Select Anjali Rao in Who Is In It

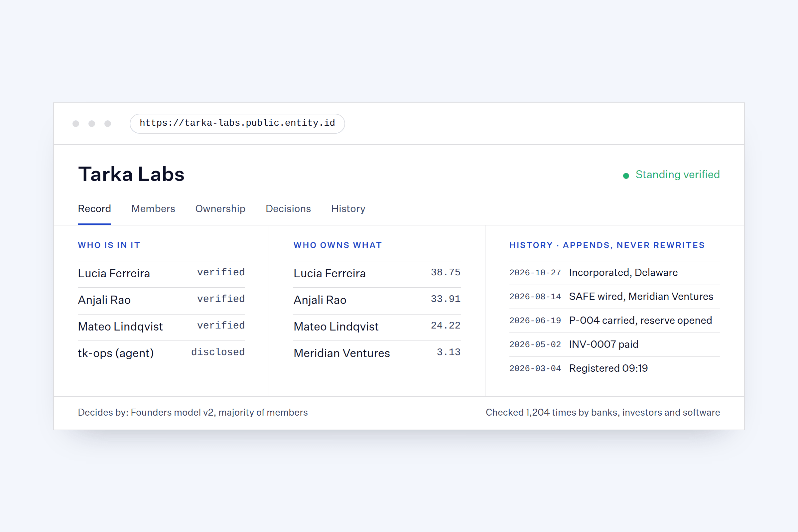point(104,300)
